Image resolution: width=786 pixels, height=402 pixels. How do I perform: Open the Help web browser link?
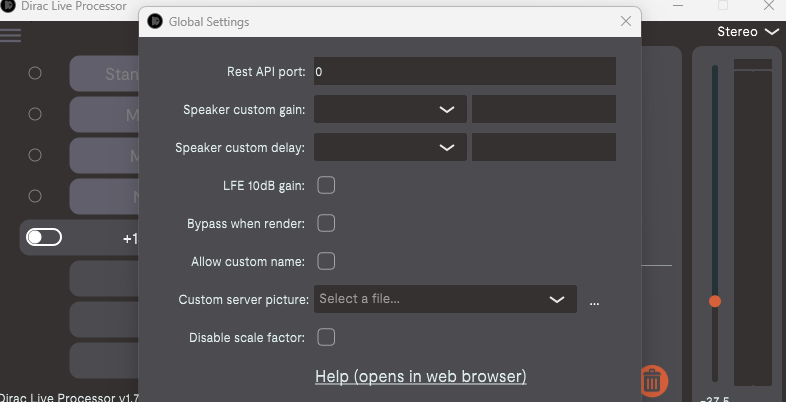[x=420, y=376]
